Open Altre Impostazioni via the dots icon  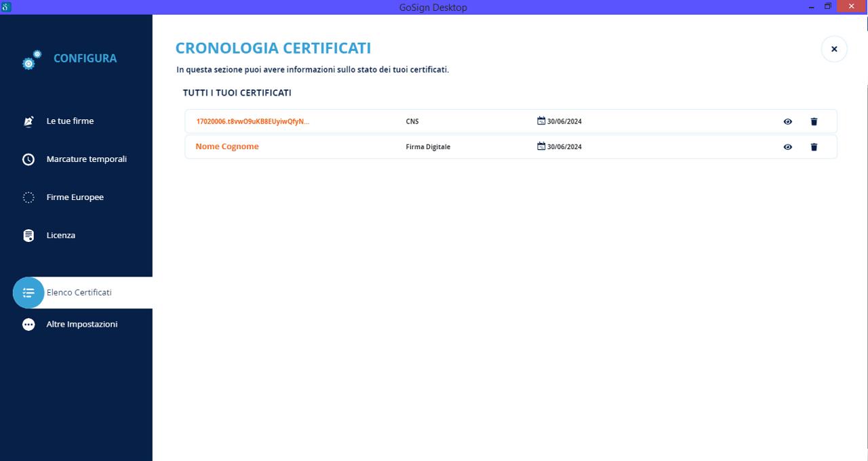[28, 324]
